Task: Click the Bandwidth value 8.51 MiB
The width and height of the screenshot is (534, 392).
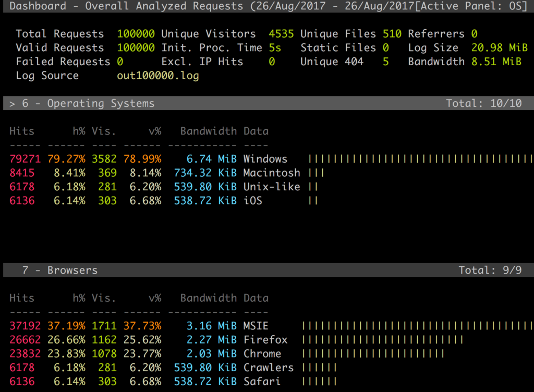Action: pos(496,62)
